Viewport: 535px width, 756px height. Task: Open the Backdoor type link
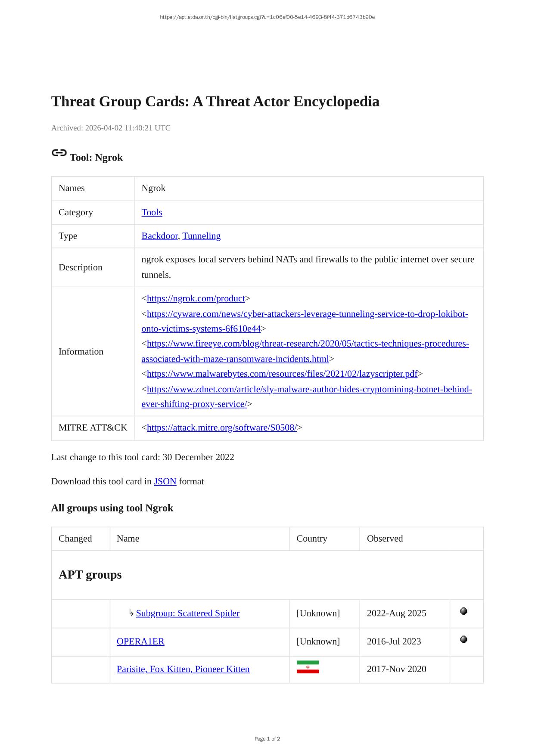point(159,236)
